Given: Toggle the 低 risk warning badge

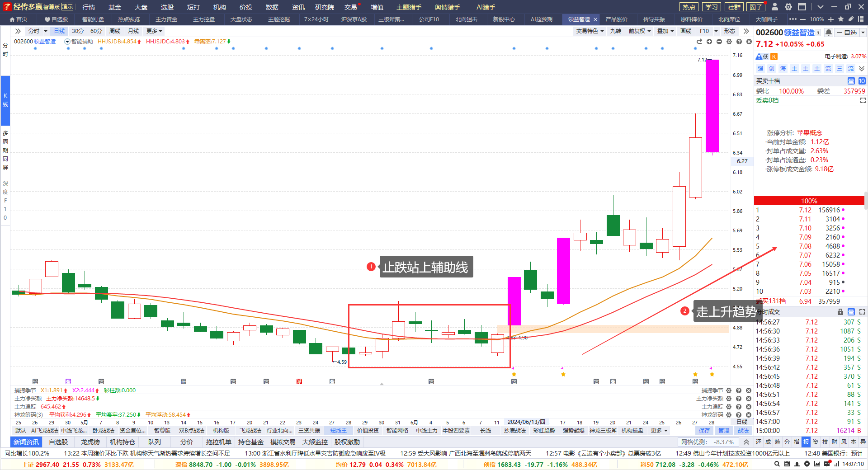Looking at the screenshot, I should 762,56.
